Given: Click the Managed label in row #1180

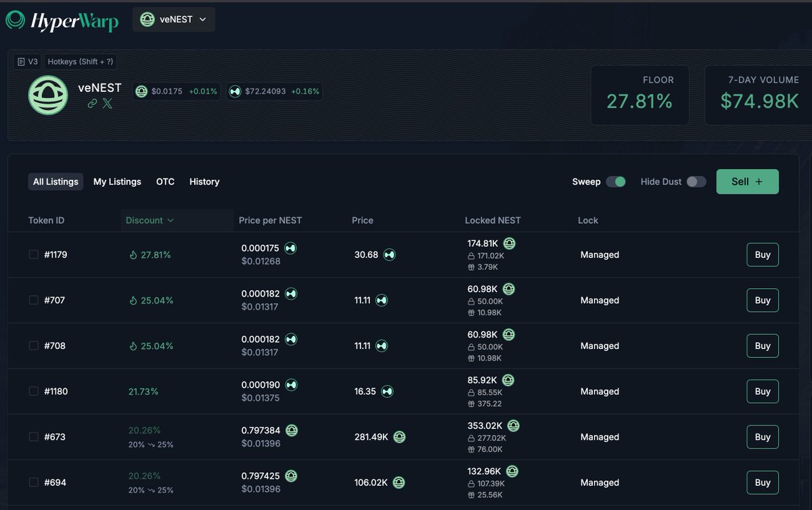Looking at the screenshot, I should (x=600, y=391).
